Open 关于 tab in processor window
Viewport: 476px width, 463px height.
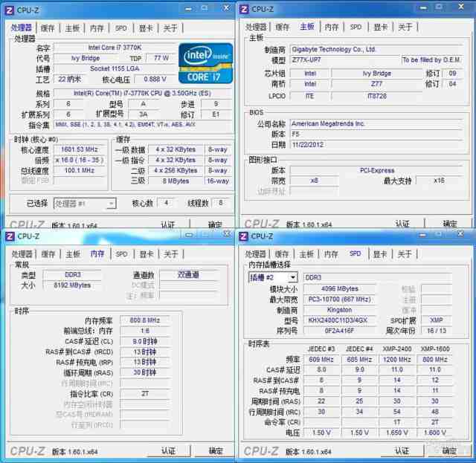point(170,28)
